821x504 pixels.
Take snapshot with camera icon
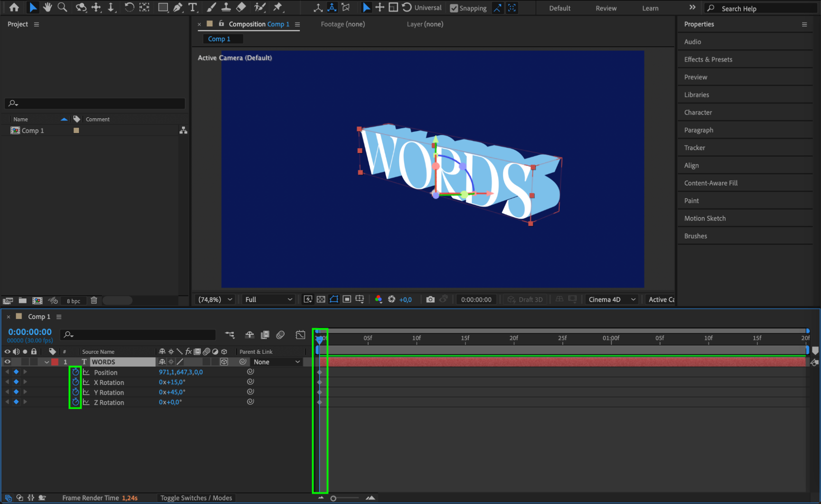430,299
